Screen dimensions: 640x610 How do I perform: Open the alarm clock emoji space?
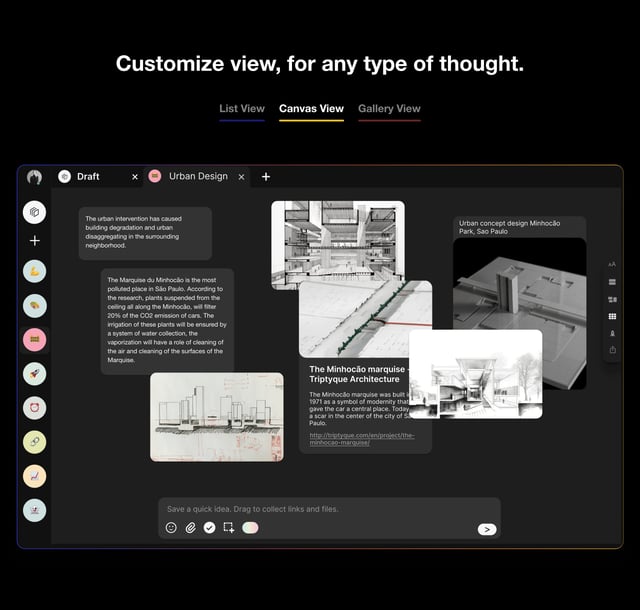click(35, 408)
